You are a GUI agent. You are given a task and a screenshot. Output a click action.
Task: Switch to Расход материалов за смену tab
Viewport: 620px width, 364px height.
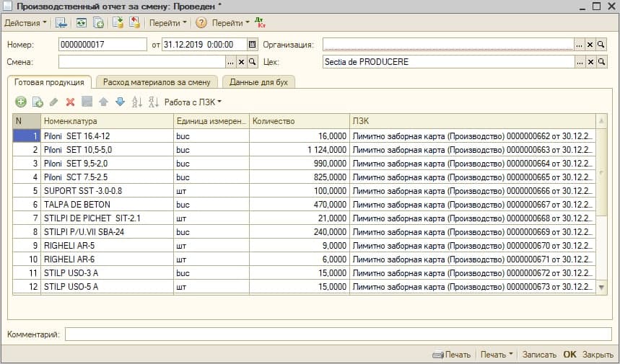pyautogui.click(x=157, y=82)
